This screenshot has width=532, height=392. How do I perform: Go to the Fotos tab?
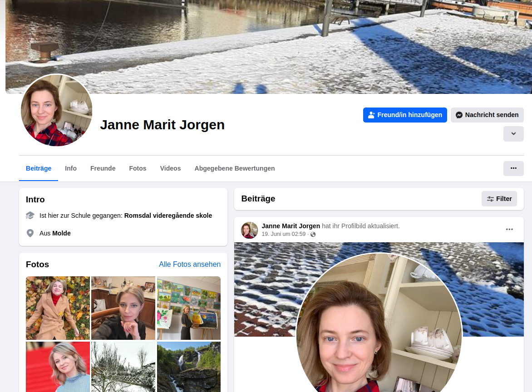tap(138, 168)
